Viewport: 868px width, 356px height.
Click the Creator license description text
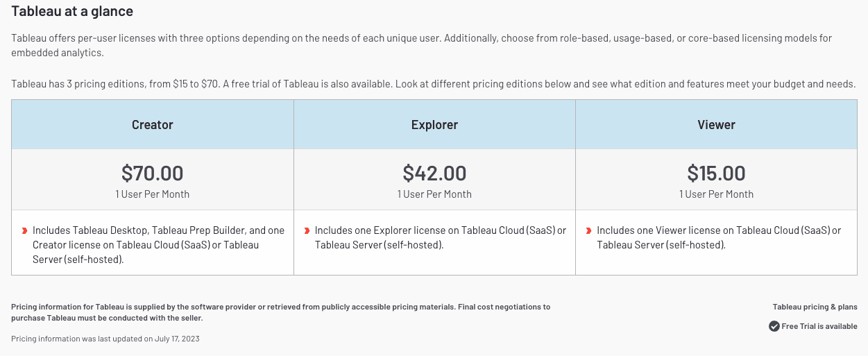tap(158, 245)
